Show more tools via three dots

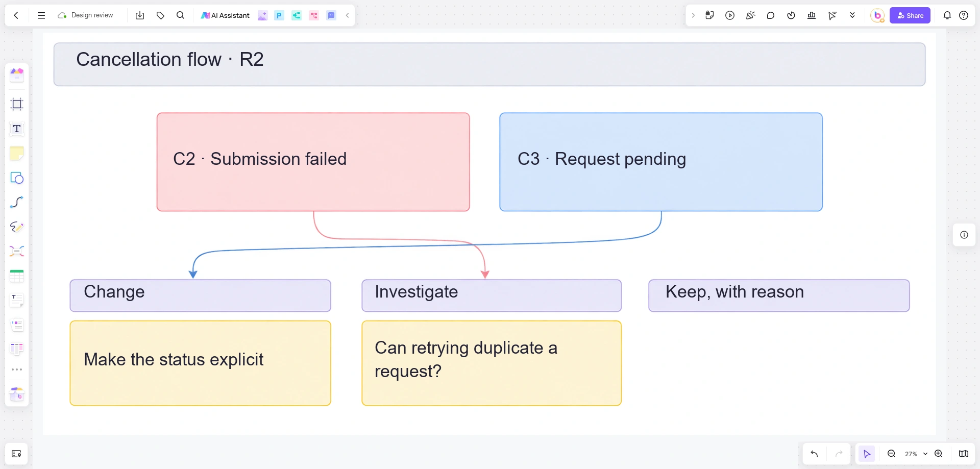(x=17, y=369)
